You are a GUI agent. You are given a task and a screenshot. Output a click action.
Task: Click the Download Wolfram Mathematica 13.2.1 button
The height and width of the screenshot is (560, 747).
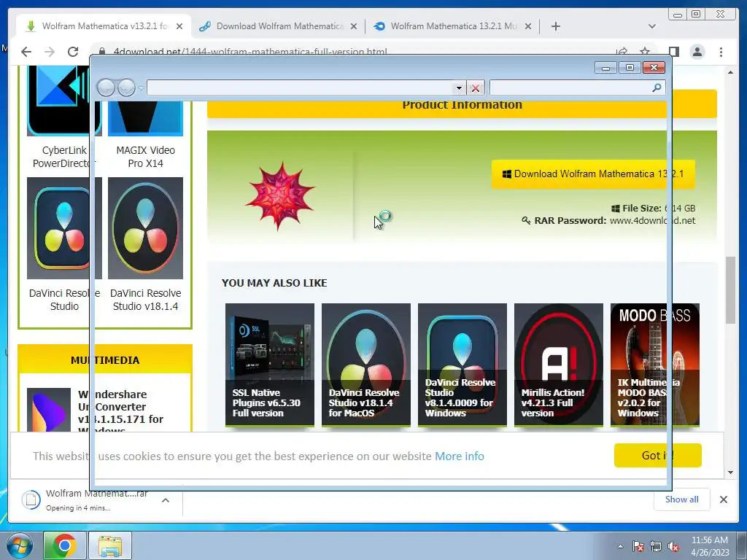click(593, 174)
